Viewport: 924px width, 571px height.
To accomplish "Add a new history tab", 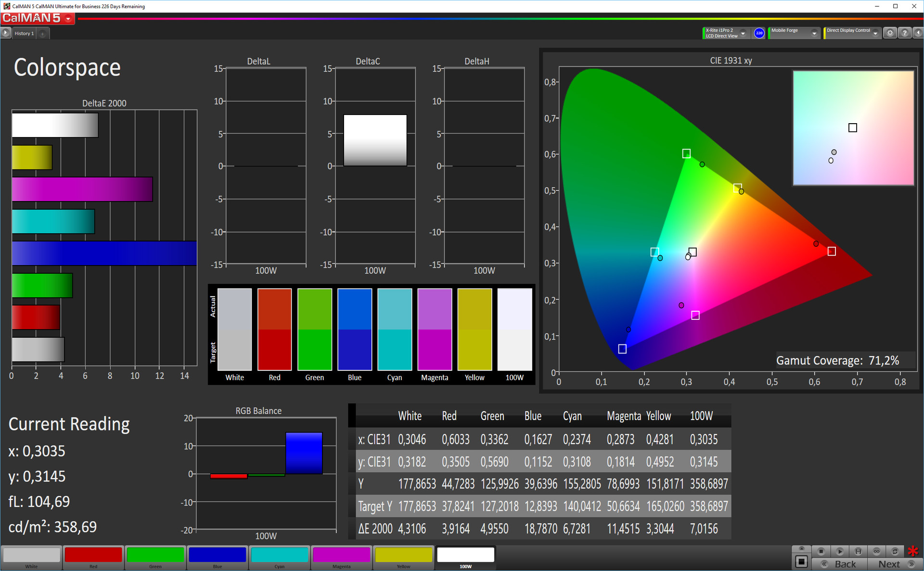I will click(x=42, y=34).
